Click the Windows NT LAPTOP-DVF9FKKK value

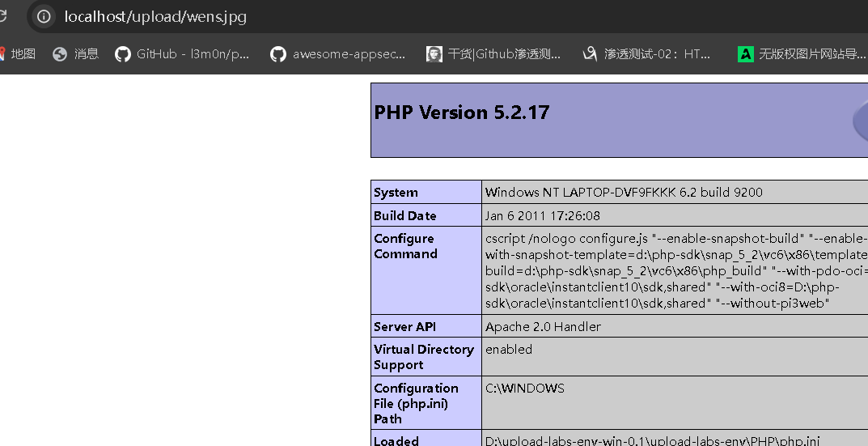(624, 193)
